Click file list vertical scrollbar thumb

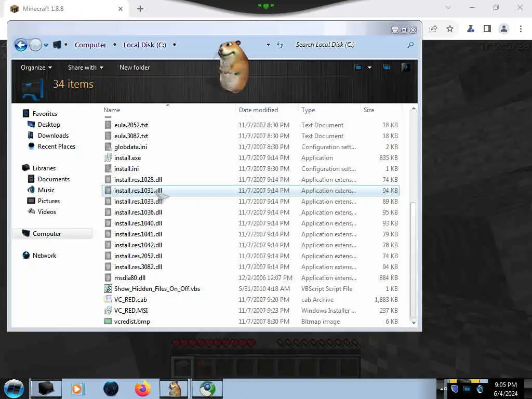pyautogui.click(x=413, y=260)
